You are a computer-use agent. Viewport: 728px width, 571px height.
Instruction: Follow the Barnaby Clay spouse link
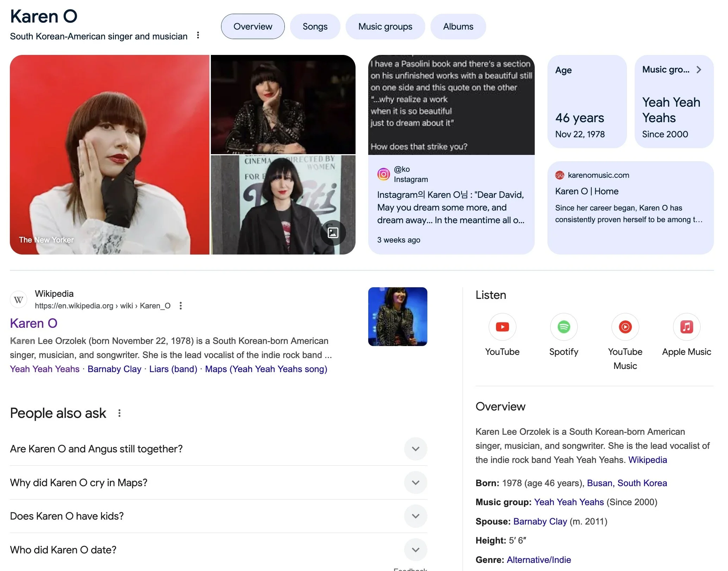(x=540, y=521)
